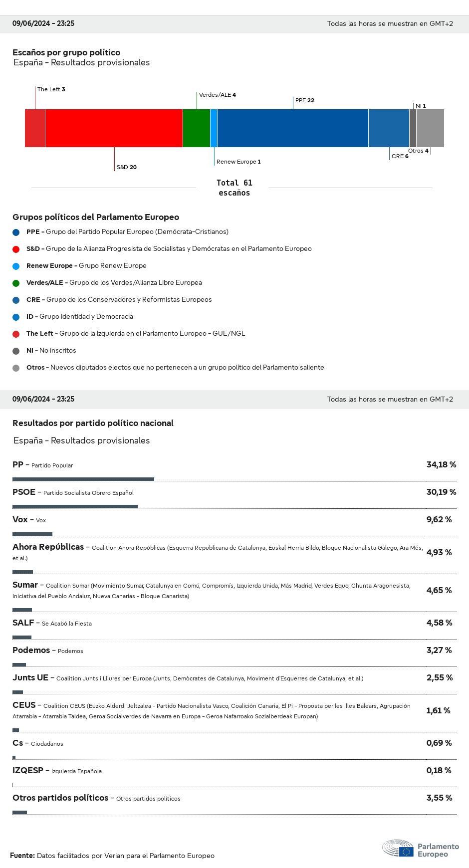Image resolution: width=469 pixels, height=868 pixels.
Task: Click the dark gray NI legend dot
Action: 16,351
